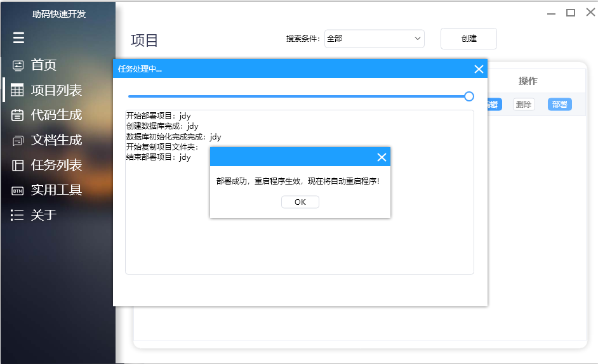Maximize the application window
Viewport: 598px width, 364px height.
571,13
